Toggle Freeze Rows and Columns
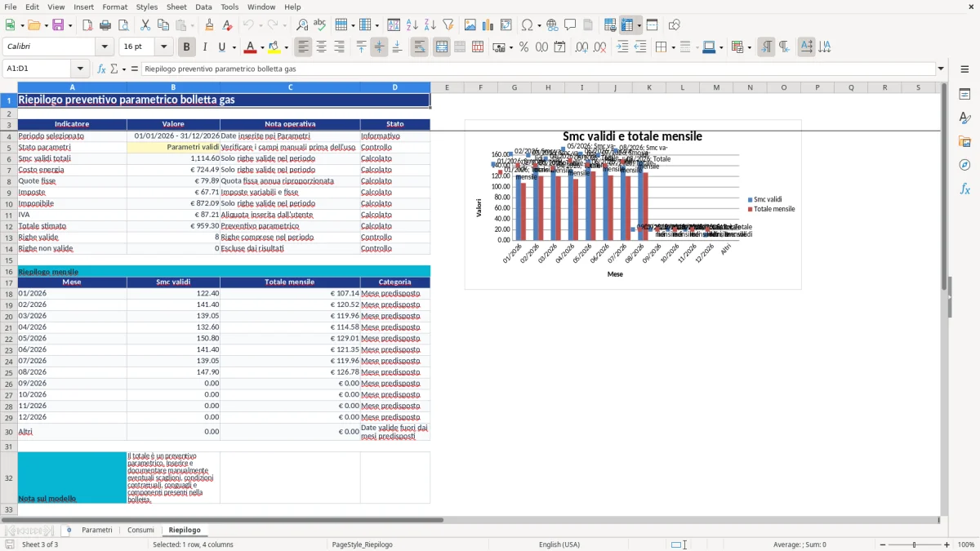The image size is (980, 551). pos(627,25)
